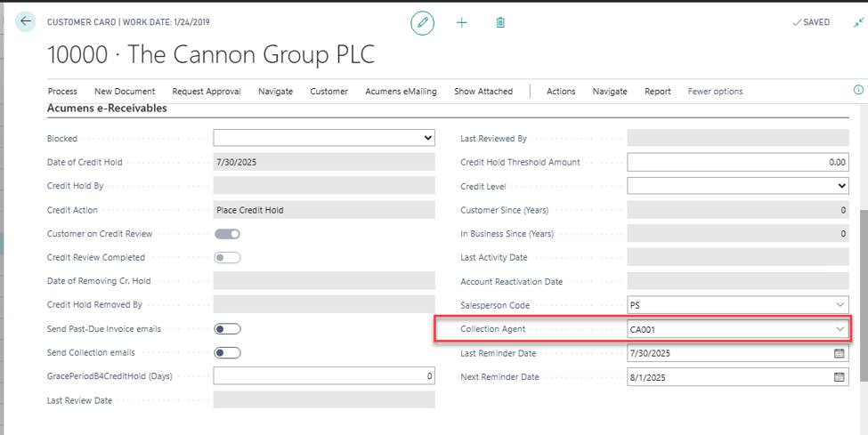
Task: Collapse the page with shrink arrows icon
Action: [858, 23]
